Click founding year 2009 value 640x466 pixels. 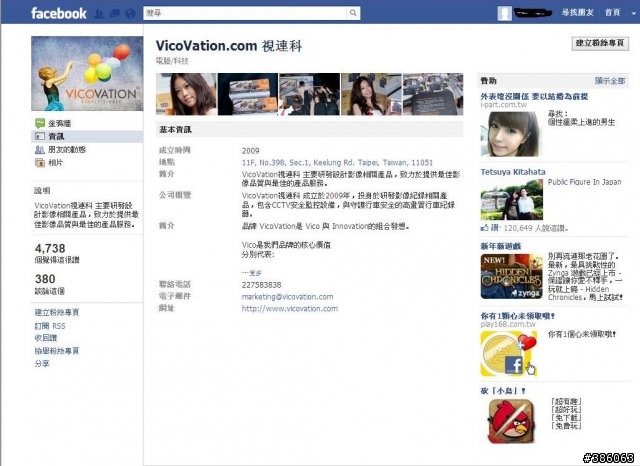(x=250, y=151)
